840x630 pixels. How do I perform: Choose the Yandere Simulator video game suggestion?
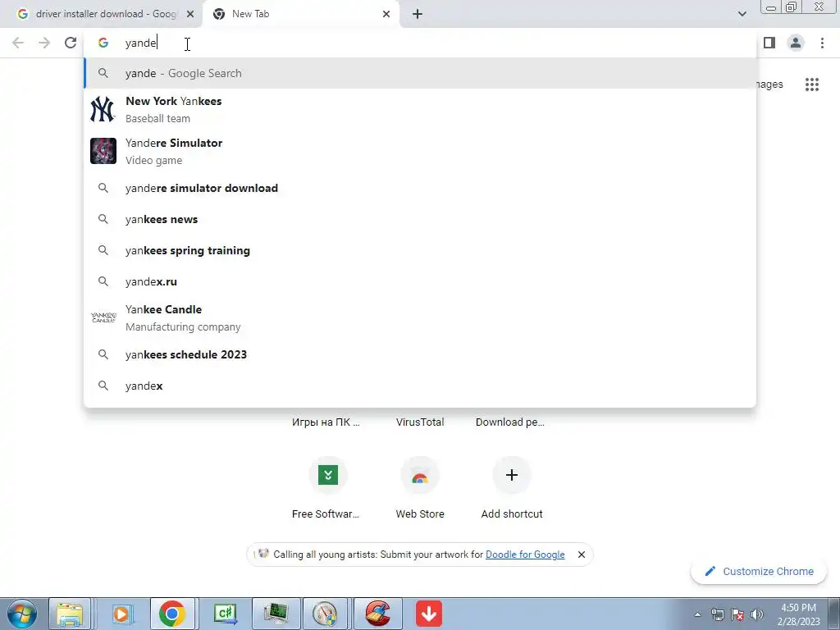coord(420,151)
